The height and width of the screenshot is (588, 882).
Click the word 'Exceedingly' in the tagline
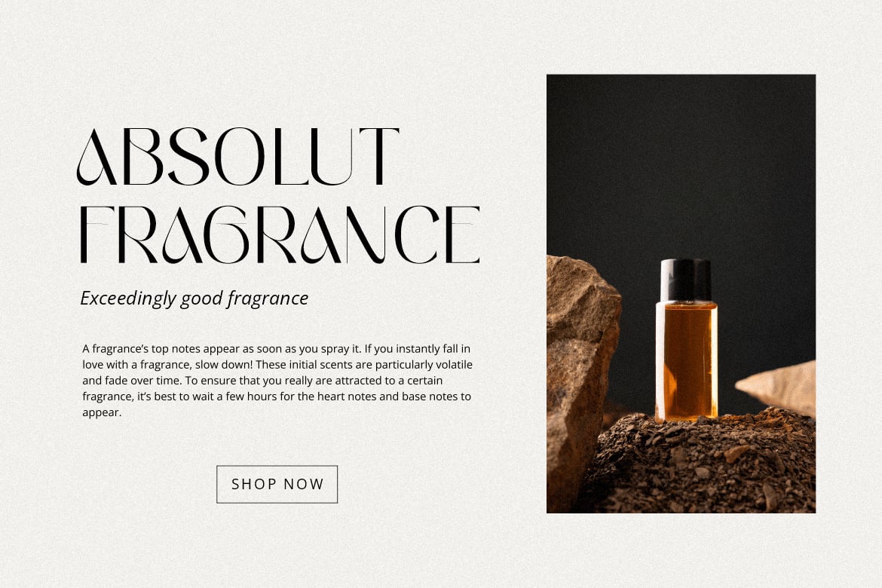click(x=128, y=299)
